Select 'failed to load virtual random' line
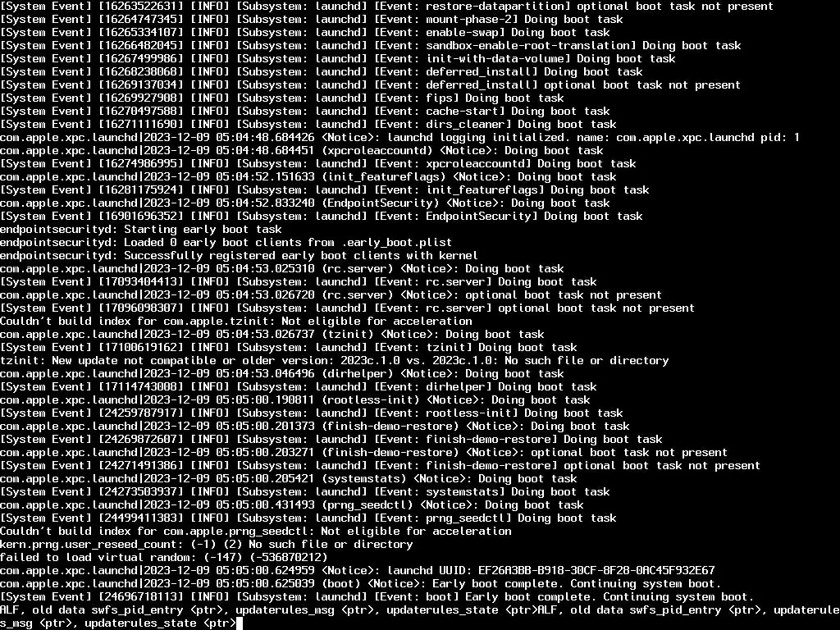This screenshot has width=840, height=630. [x=164, y=558]
